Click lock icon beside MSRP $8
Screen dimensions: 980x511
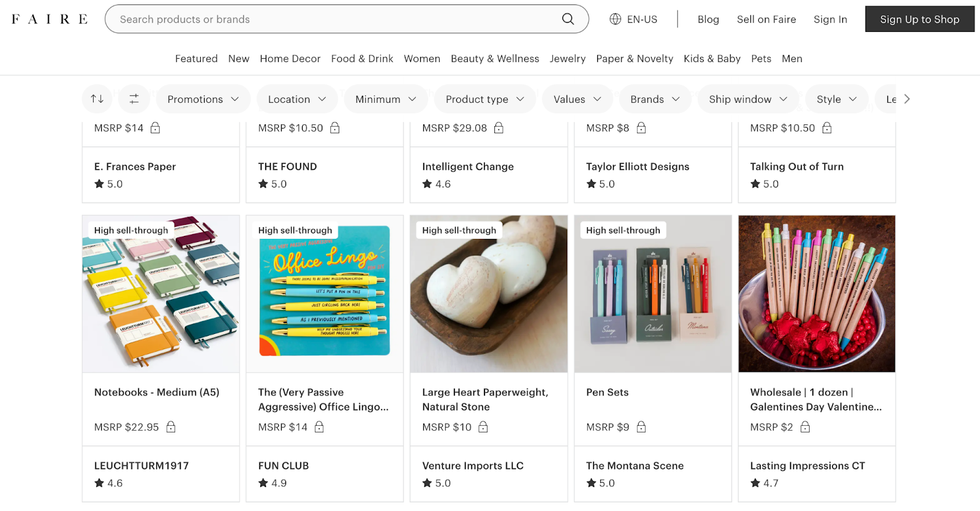641,127
